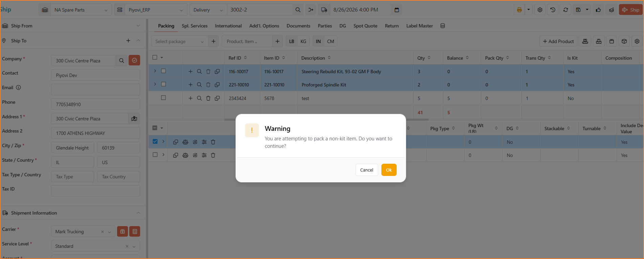Switch to the International tab
644x259 pixels.
coord(228,26)
